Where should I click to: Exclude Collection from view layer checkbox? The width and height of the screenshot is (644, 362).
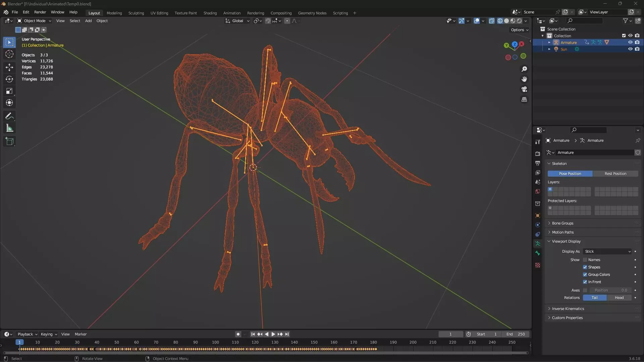click(624, 36)
